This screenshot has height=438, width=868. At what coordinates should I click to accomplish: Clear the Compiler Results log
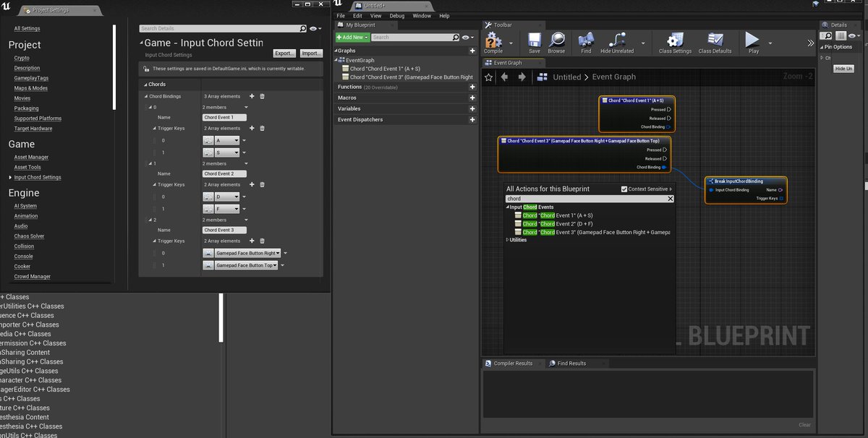coord(805,425)
